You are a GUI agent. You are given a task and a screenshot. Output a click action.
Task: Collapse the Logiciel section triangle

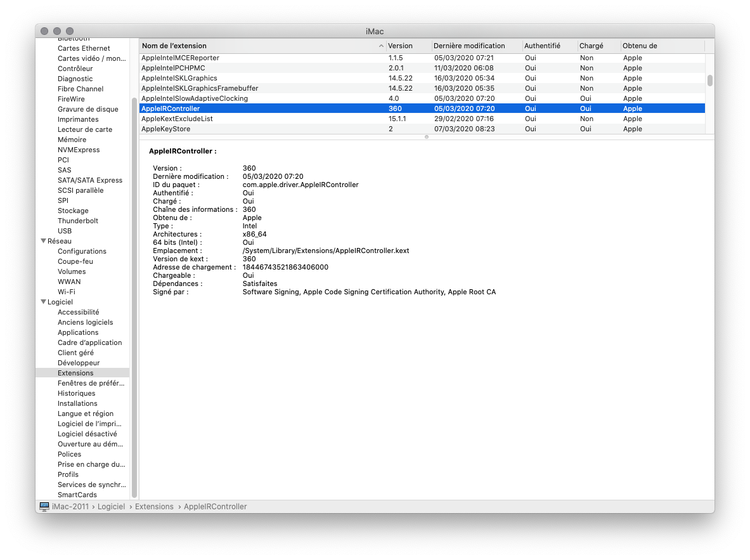coord(44,301)
